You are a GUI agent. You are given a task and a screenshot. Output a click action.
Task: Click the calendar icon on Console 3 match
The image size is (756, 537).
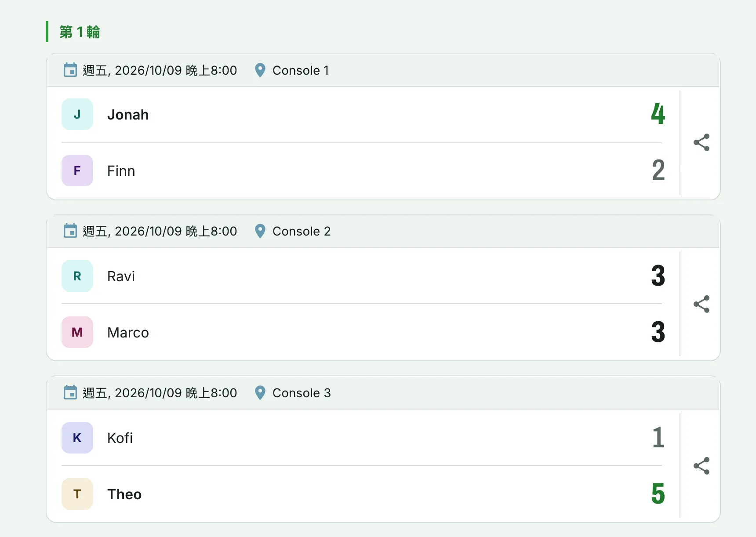click(70, 392)
